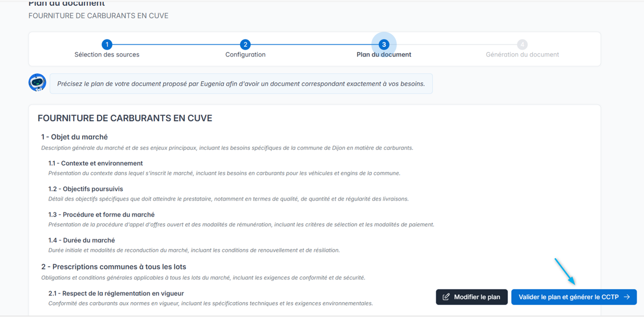The image size is (644, 317).
Task: Select 1.1 - Contexte et environnement heading
Action: (95, 163)
